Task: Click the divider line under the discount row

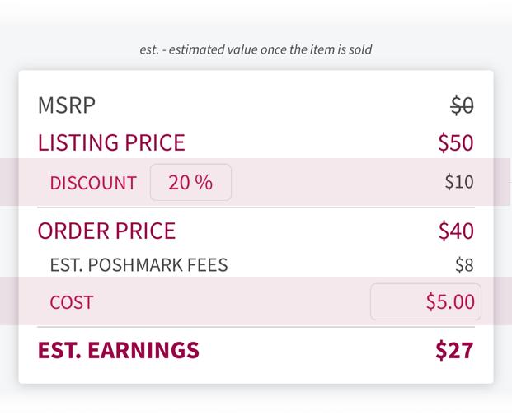Action: tap(256, 208)
